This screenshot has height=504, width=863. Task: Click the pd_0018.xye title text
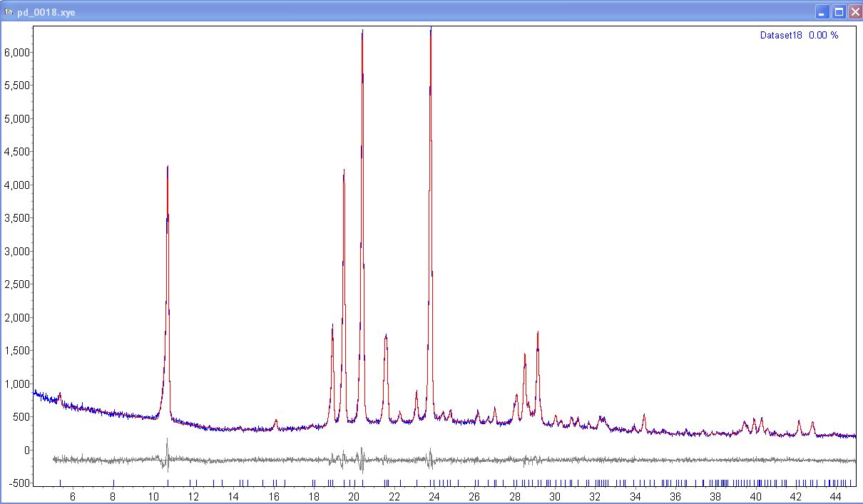(46, 12)
